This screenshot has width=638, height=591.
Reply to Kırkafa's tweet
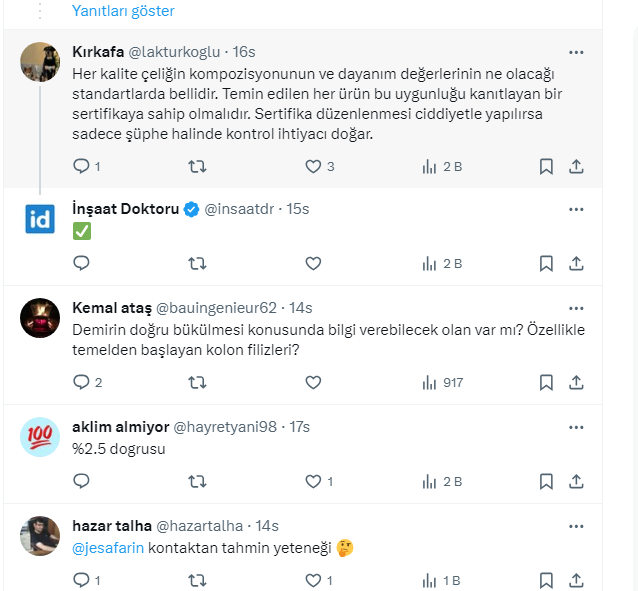tap(82, 166)
